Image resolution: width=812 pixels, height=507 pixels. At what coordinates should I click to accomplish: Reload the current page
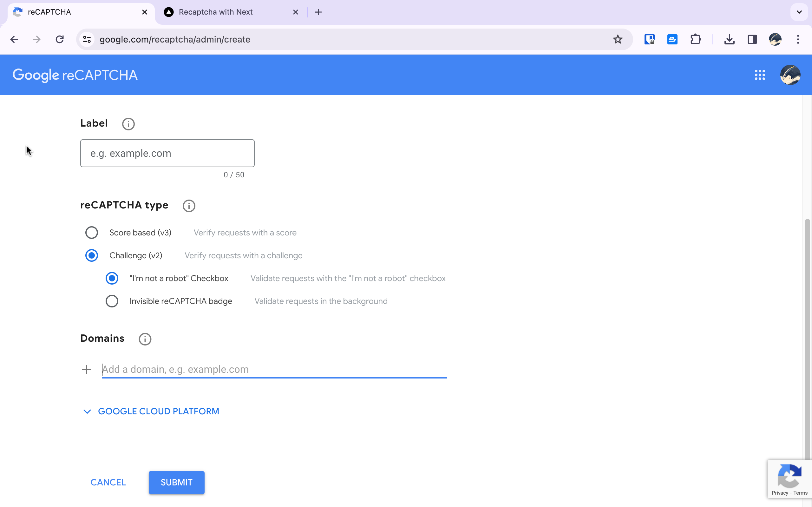tap(60, 40)
